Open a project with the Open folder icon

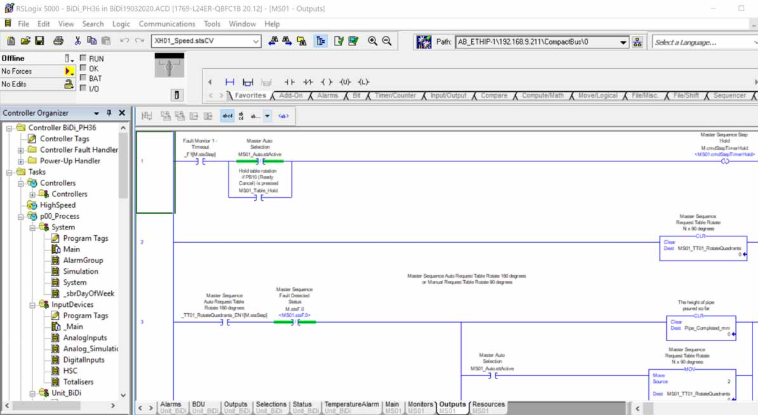(x=25, y=41)
